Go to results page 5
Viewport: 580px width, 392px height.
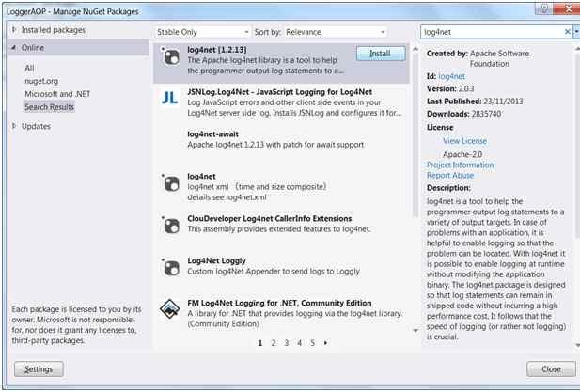313,343
